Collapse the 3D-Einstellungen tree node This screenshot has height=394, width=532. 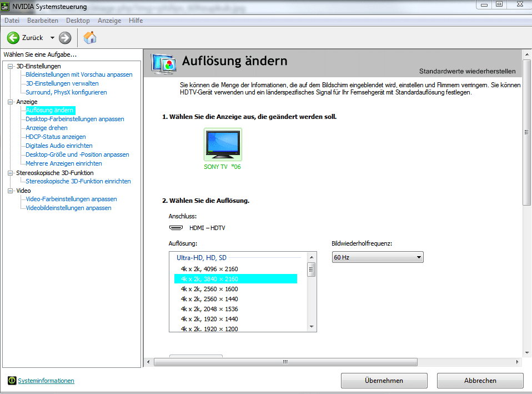[11, 66]
